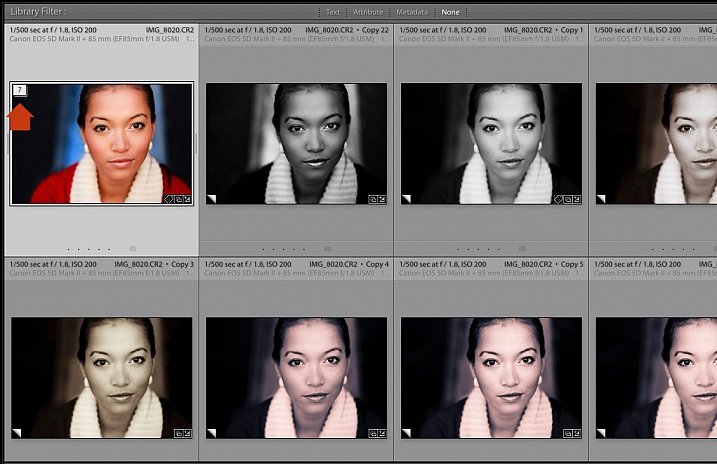The height and width of the screenshot is (464, 717).
Task: Select the Copy 22 black-and-white thumbnail
Action: coord(296,144)
